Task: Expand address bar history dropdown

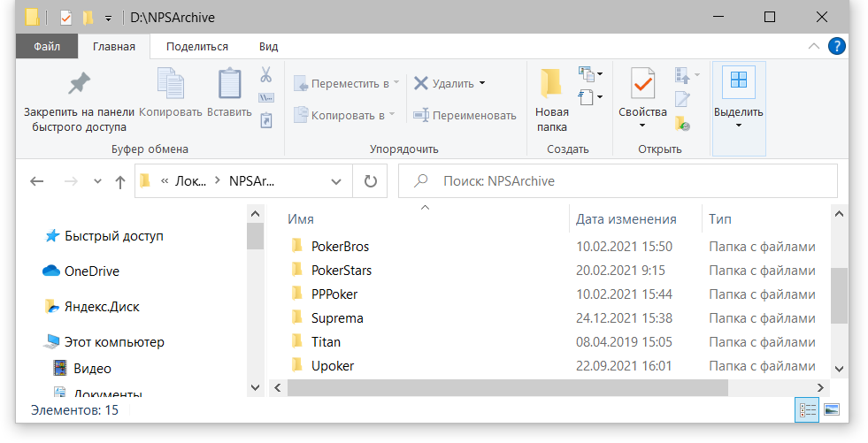Action: (336, 181)
